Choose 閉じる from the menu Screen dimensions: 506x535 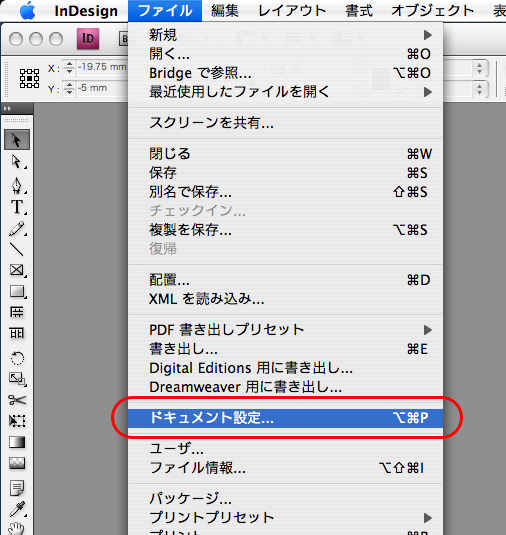[286, 154]
